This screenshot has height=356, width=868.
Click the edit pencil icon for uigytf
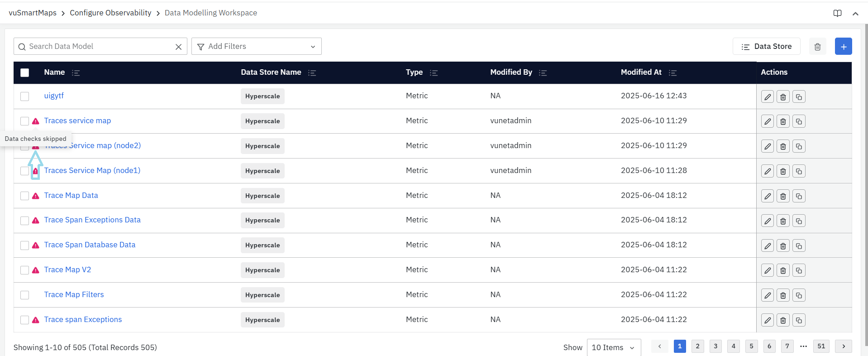tap(767, 97)
